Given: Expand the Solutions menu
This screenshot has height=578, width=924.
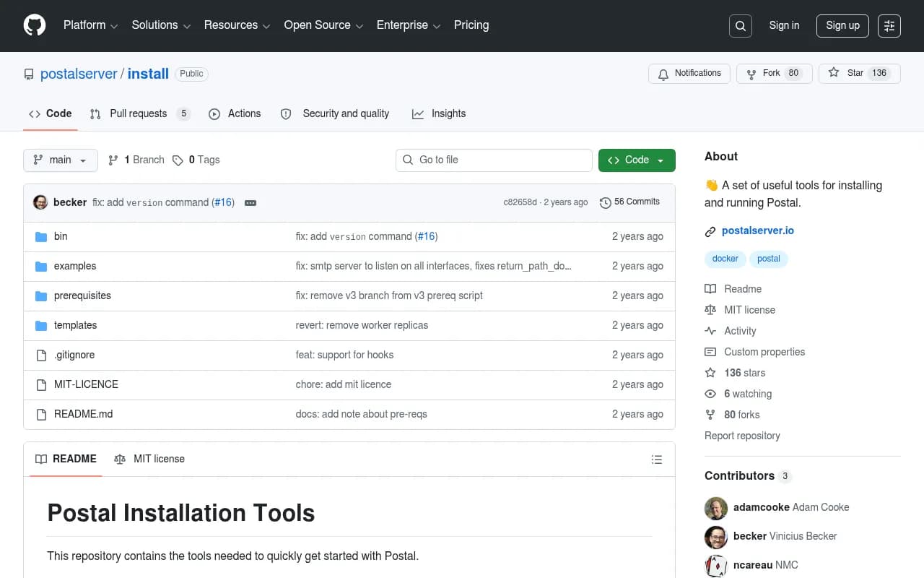Looking at the screenshot, I should coord(161,25).
